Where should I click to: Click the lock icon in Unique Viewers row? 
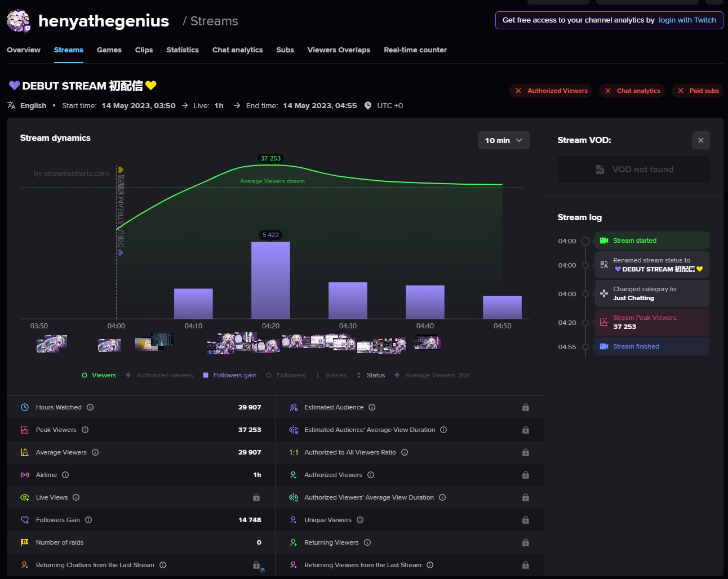tap(526, 520)
